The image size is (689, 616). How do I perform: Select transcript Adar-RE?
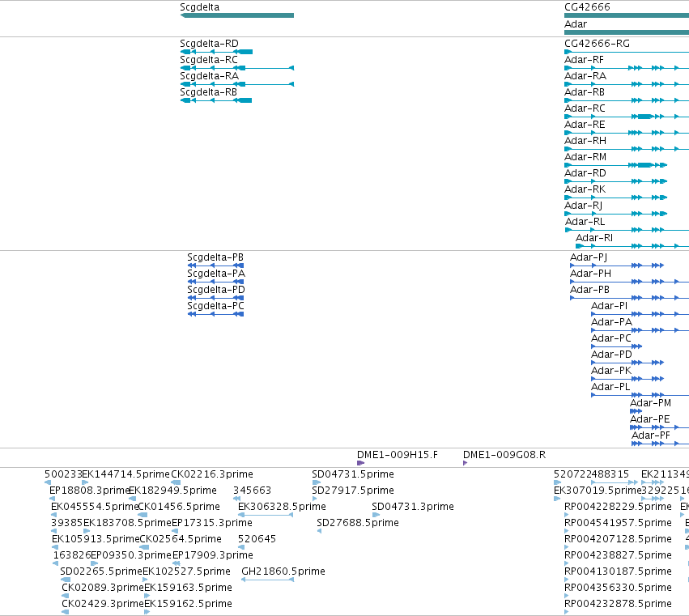[585, 125]
